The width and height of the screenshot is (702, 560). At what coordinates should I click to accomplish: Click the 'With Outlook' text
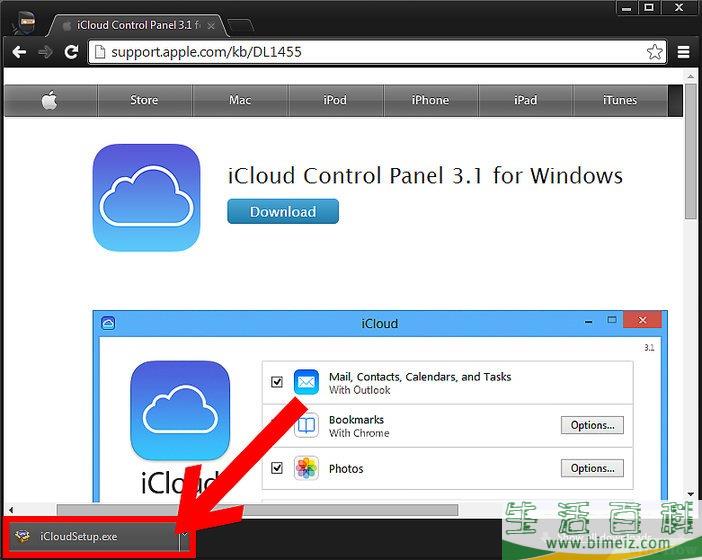[360, 390]
